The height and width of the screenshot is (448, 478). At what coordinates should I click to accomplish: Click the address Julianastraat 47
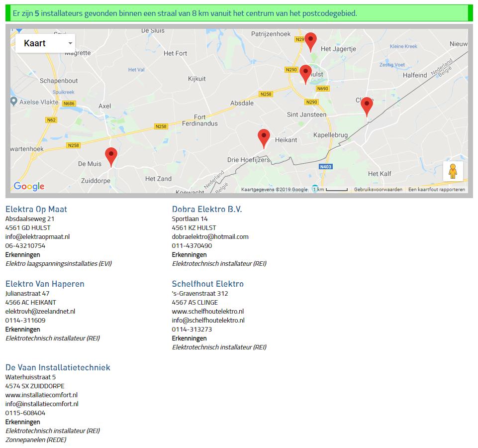27,294
